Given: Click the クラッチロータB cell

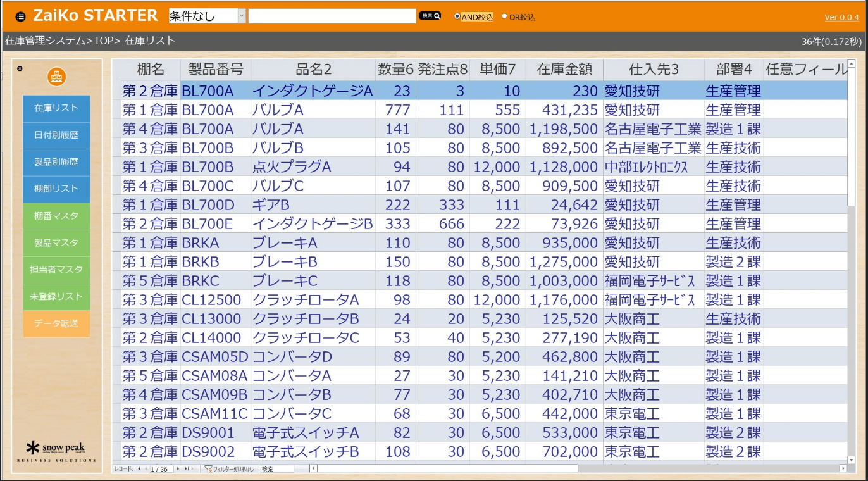Looking at the screenshot, I should (313, 318).
